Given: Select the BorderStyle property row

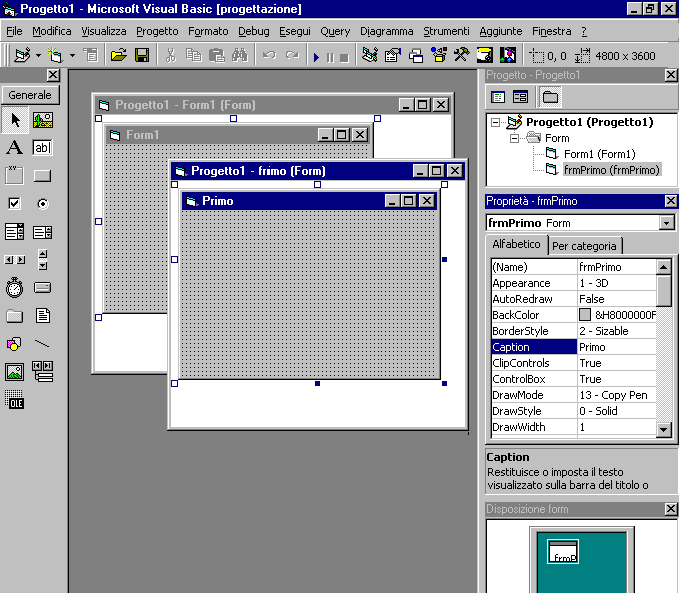Looking at the screenshot, I should pos(574,331).
